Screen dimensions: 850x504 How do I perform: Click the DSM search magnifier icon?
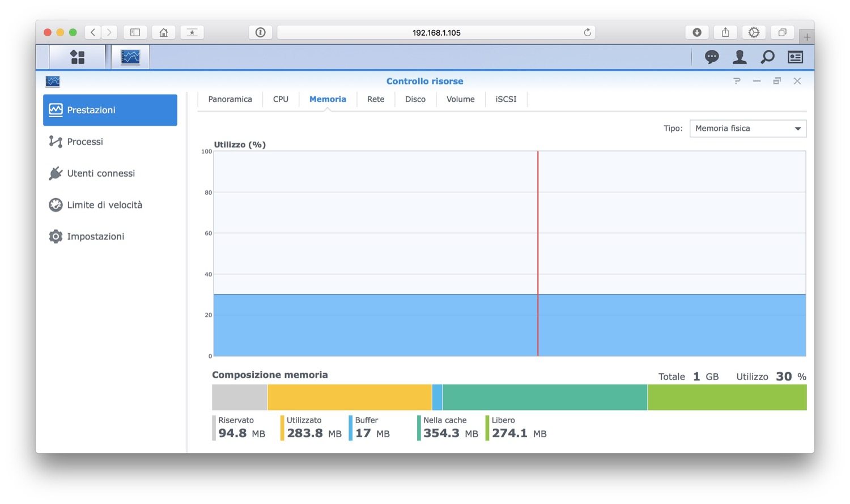[767, 57]
